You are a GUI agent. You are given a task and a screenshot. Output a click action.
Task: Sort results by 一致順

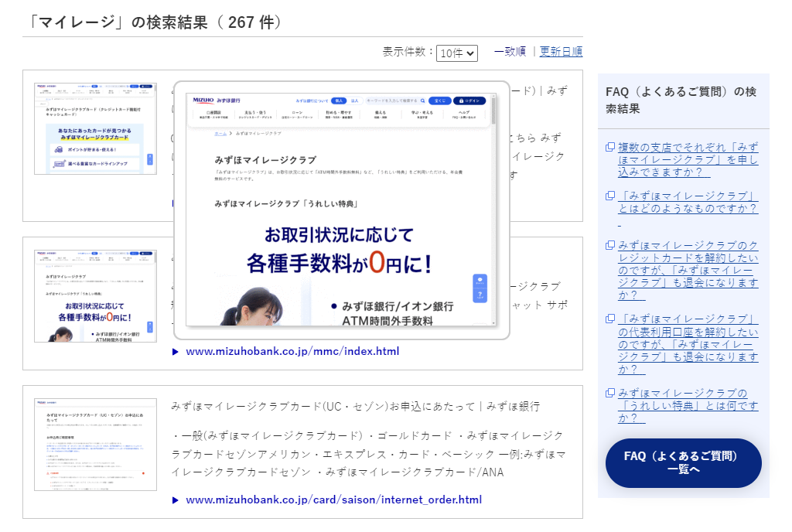(510, 52)
